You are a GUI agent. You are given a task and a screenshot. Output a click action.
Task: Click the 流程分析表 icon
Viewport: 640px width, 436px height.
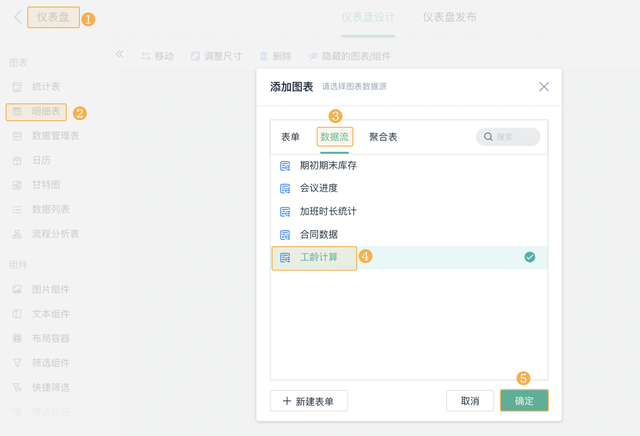click(x=17, y=234)
